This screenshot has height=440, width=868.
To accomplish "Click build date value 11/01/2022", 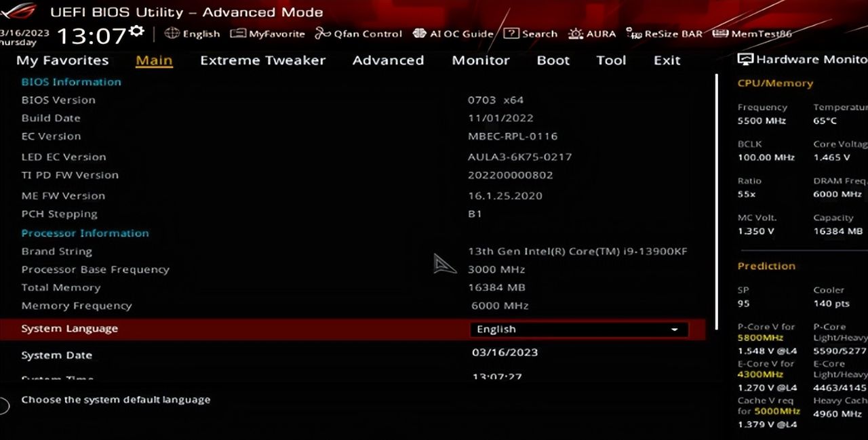I will [500, 118].
